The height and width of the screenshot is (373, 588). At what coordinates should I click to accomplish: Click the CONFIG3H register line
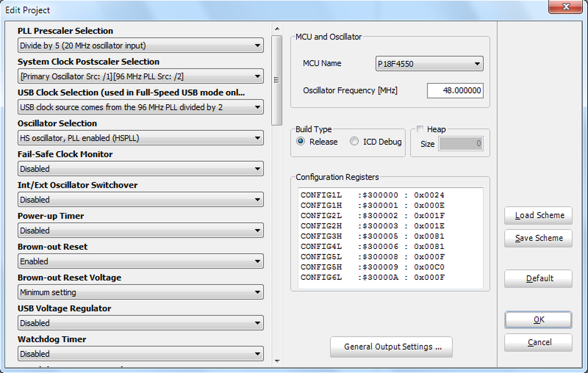373,236
